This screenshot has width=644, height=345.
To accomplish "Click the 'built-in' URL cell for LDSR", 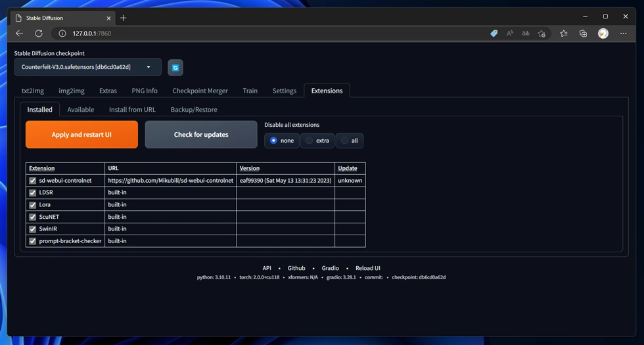I will tap(170, 193).
